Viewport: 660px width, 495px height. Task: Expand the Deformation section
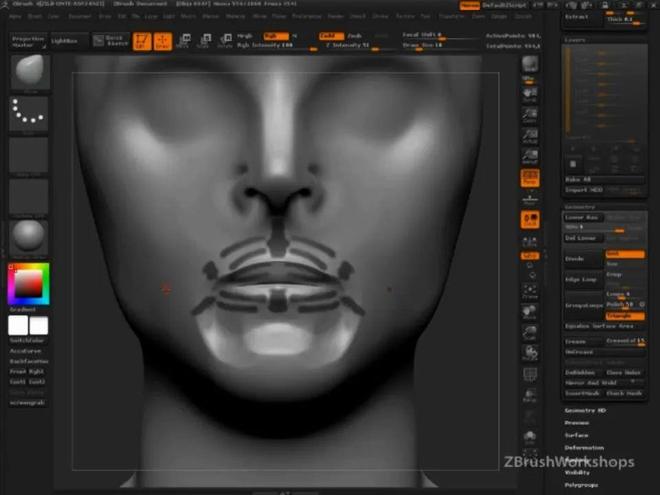tap(584, 448)
